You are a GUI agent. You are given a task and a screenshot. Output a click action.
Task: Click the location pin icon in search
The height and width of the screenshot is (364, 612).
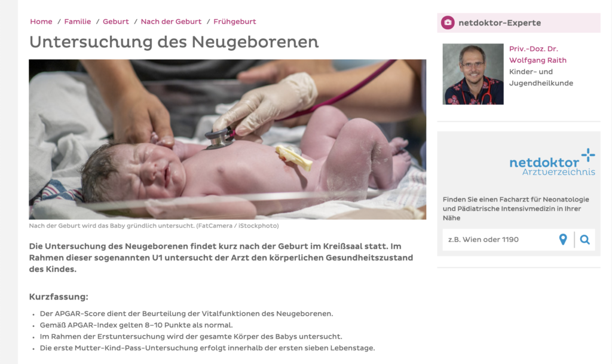563,240
